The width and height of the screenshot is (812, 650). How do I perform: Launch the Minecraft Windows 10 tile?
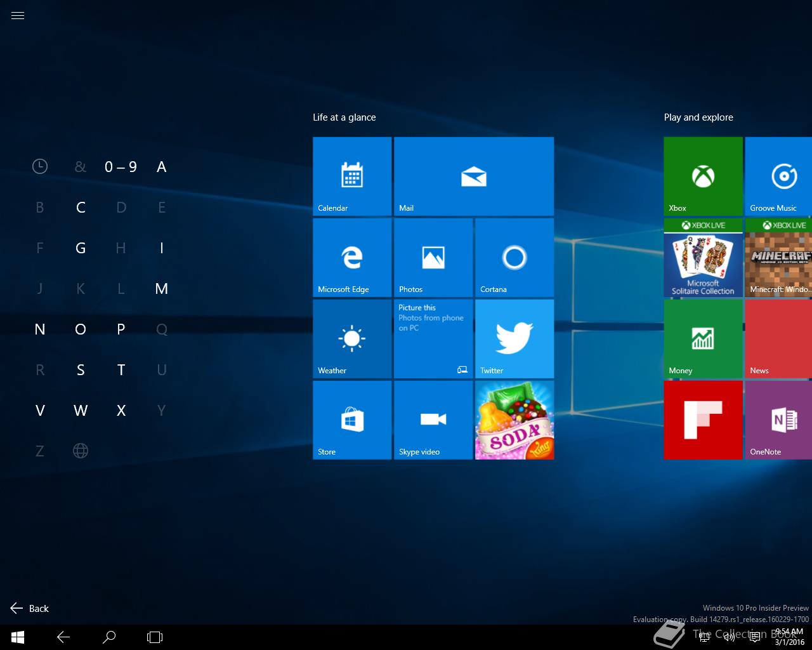(778, 258)
